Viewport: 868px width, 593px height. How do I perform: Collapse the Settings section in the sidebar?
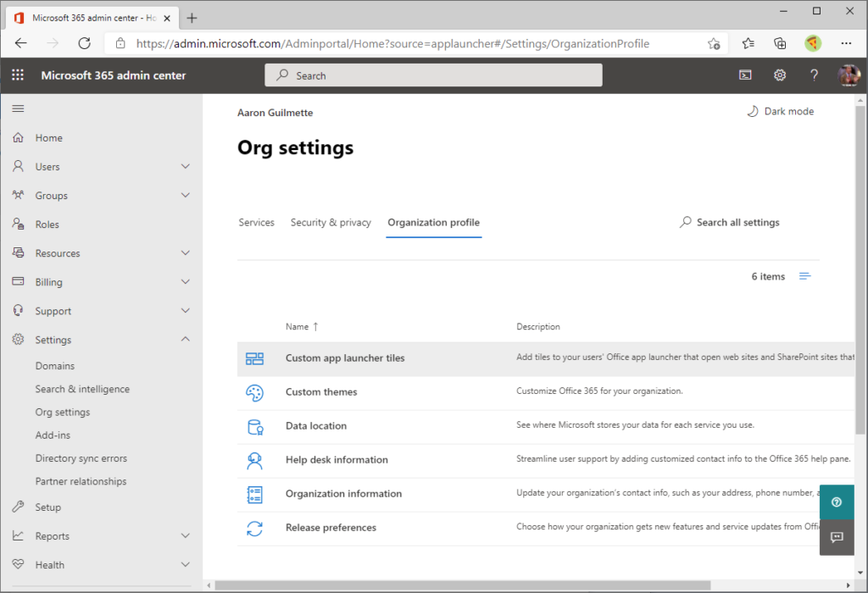coord(185,339)
